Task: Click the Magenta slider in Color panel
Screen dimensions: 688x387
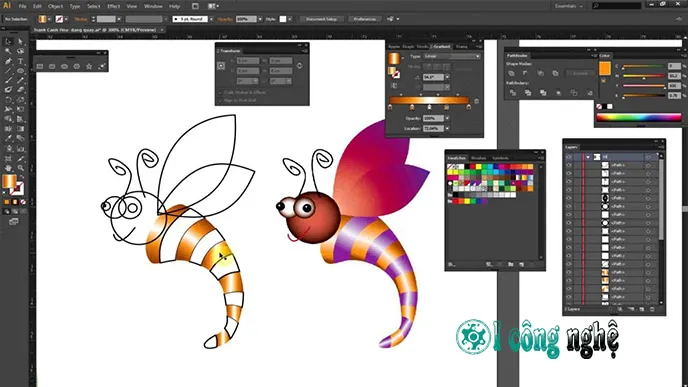Action: tap(644, 76)
